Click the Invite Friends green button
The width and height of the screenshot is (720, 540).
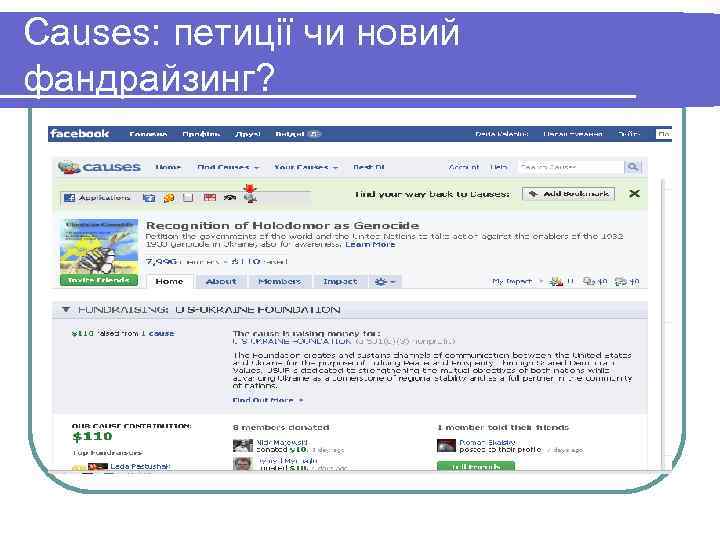(99, 280)
